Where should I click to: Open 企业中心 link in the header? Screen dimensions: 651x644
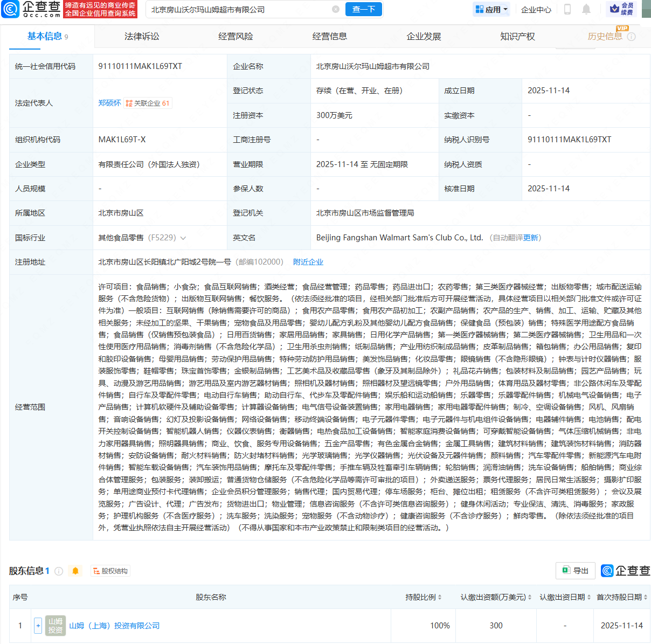[x=536, y=9]
